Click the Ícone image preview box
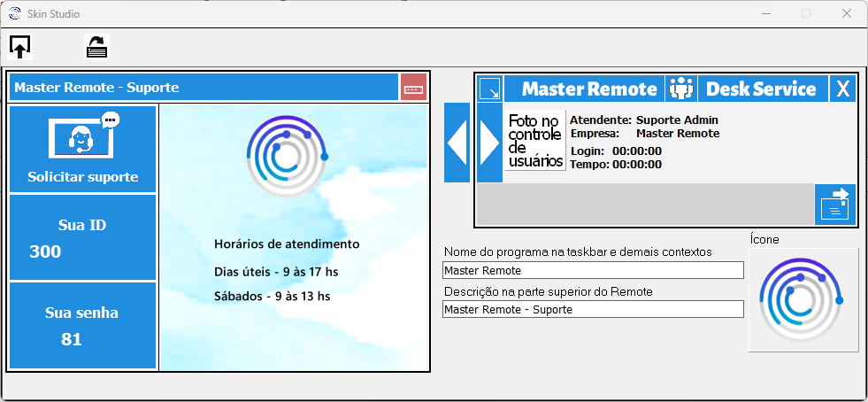The height and width of the screenshot is (402, 868). tap(803, 300)
